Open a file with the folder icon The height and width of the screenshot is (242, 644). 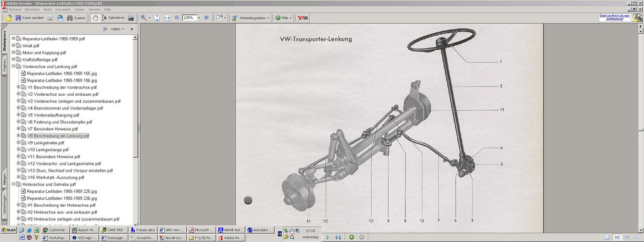[x=9, y=18]
